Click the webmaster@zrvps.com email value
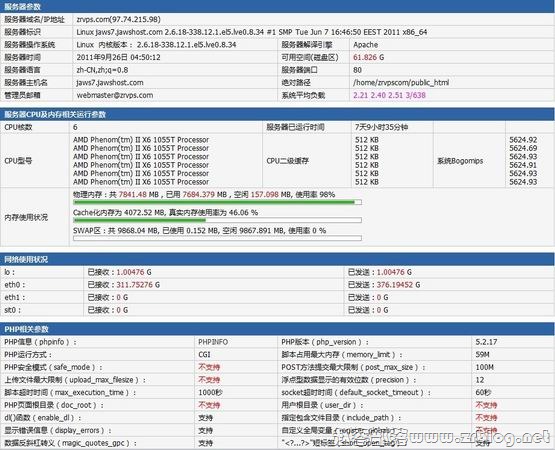Screen dimensions: 555x450 pyautogui.click(x=115, y=95)
